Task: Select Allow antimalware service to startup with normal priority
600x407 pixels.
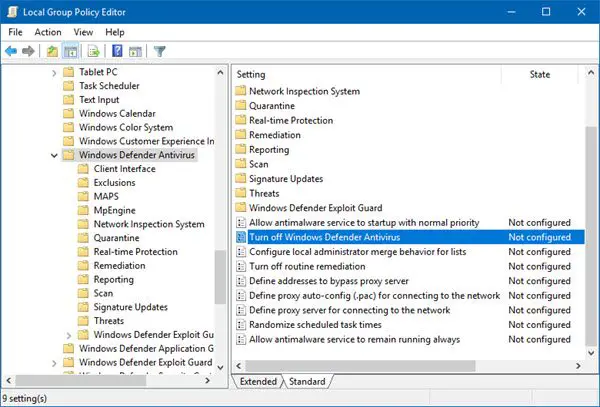Action: point(364,222)
